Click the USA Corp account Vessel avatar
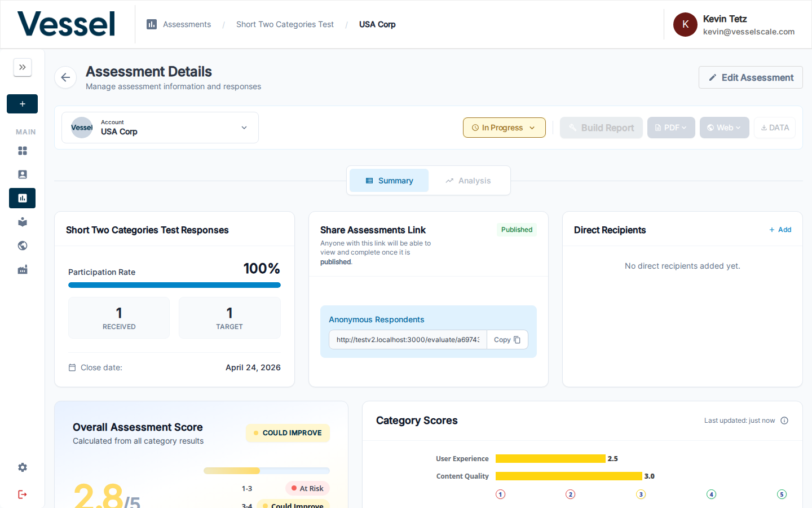The width and height of the screenshot is (812, 508). (82, 128)
